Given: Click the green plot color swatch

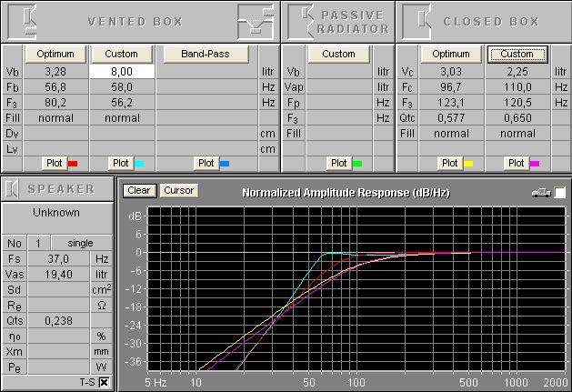Looking at the screenshot, I should (357, 164).
